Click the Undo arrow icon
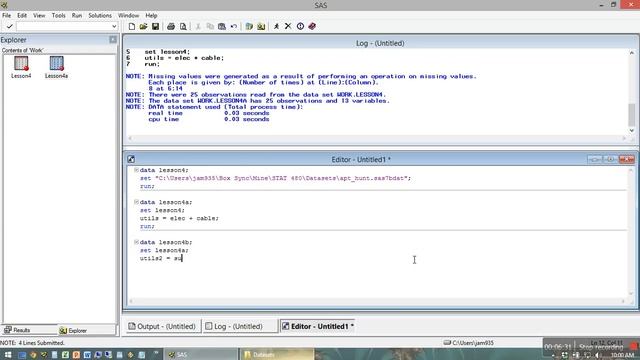 point(234,27)
